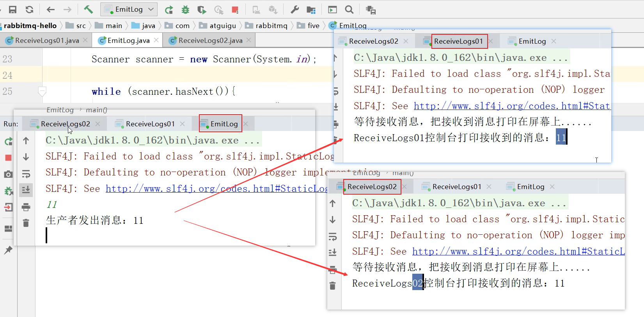Click the camera dump threads icon
The height and width of the screenshot is (317, 644).
[x=8, y=174]
